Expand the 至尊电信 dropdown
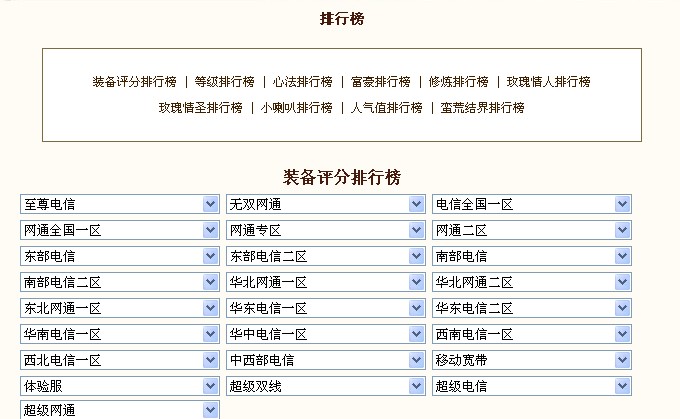Image resolution: width=680 pixels, height=419 pixels. (x=120, y=204)
